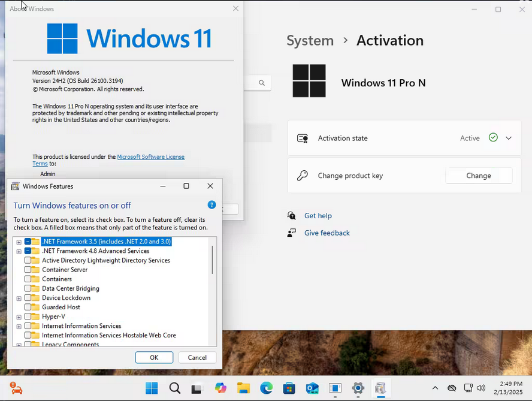This screenshot has width=532, height=401.
Task: Minimize the Windows Features dialog
Action: coord(163,186)
